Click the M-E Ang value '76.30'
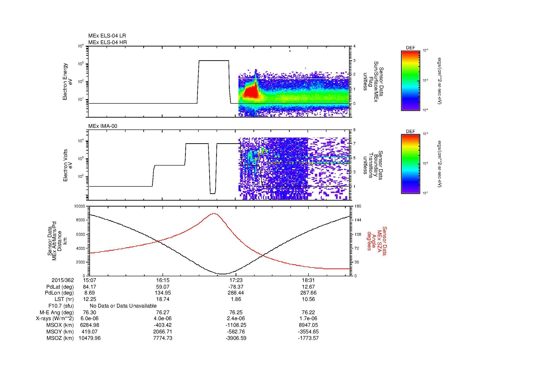This screenshot has width=555, height=392. [90, 313]
